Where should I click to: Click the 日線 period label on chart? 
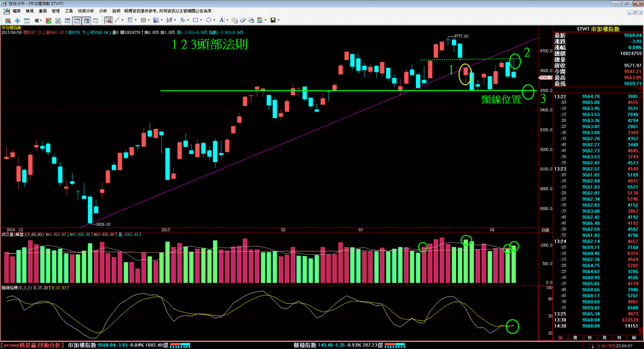pos(545,230)
